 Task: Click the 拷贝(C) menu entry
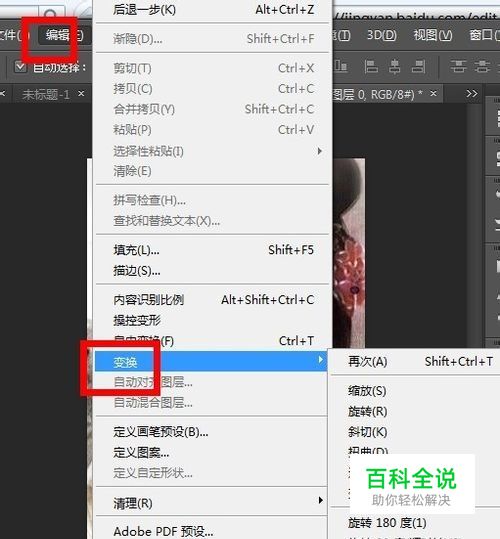pyautogui.click(x=212, y=89)
